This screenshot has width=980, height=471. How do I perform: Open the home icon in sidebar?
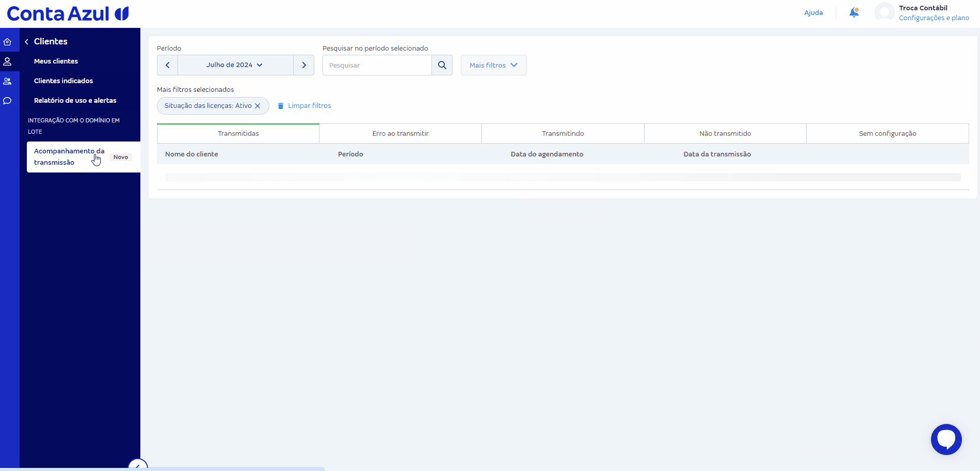coord(8,42)
